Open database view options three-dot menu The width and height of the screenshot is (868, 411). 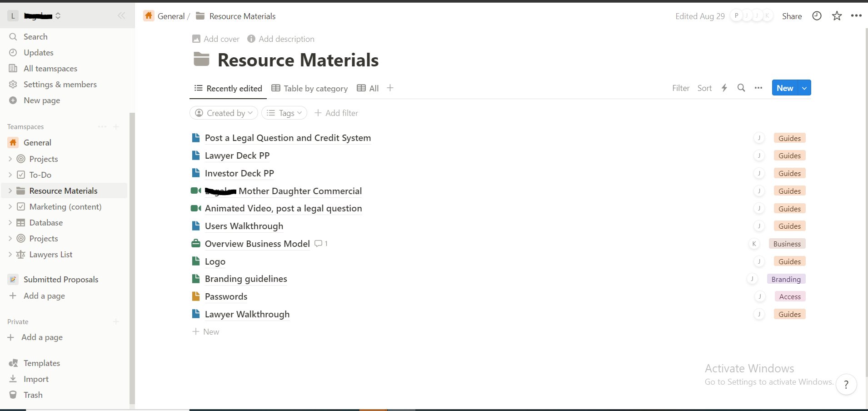coord(758,88)
